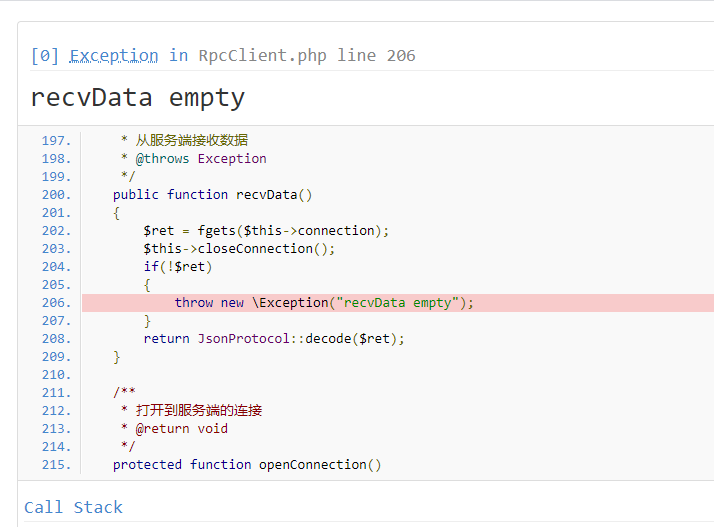
Task: Select the highlighted throw new Exception line
Action: [x=398, y=303]
